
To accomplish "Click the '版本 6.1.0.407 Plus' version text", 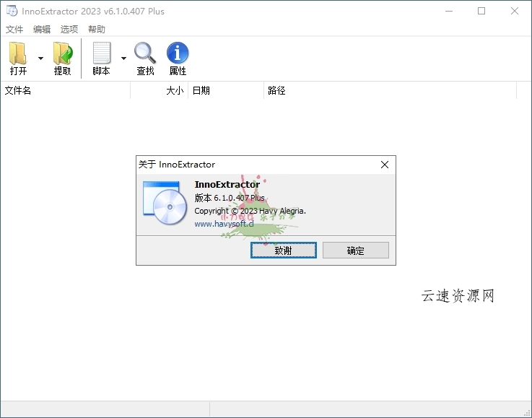I will (230, 198).
